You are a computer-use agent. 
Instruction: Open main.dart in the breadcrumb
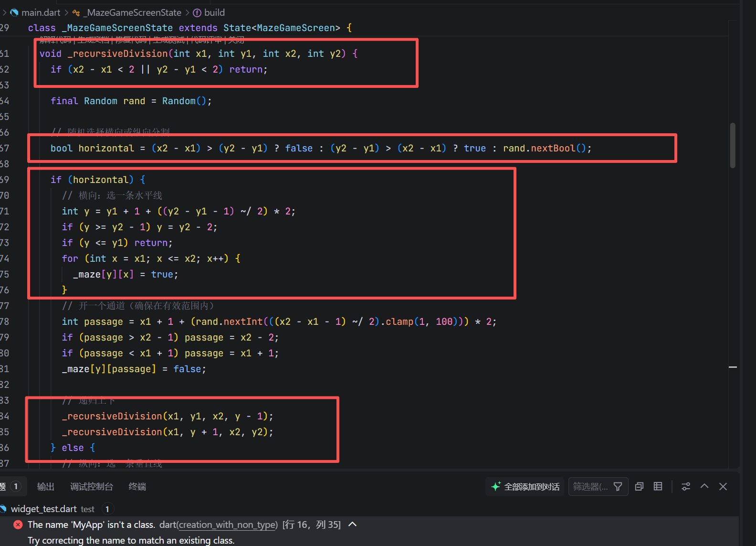point(41,12)
